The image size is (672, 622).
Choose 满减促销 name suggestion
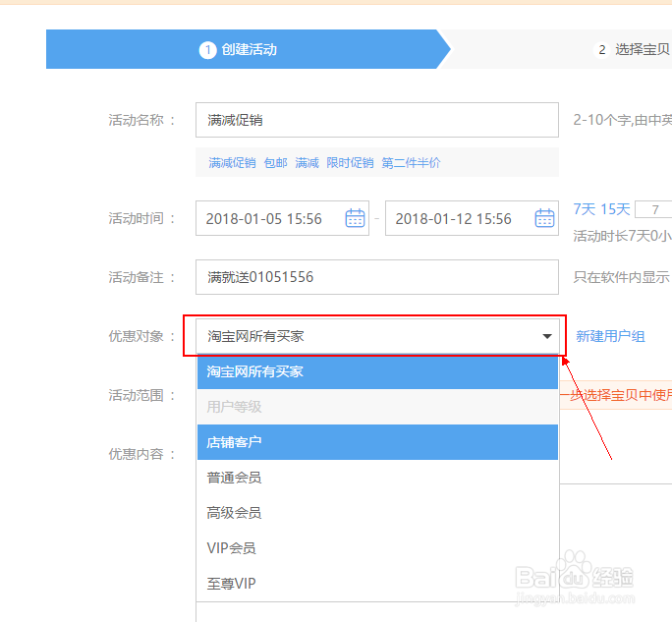232,163
